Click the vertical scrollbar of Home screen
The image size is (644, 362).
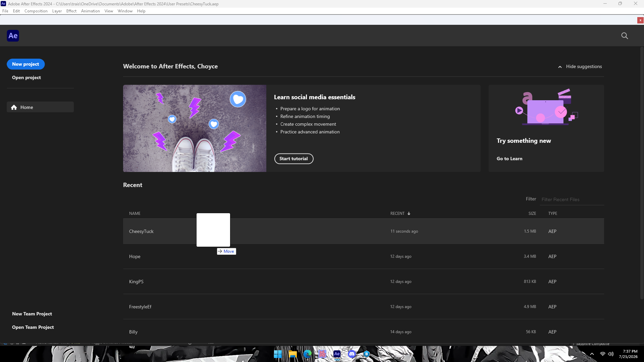pyautogui.click(x=642, y=173)
